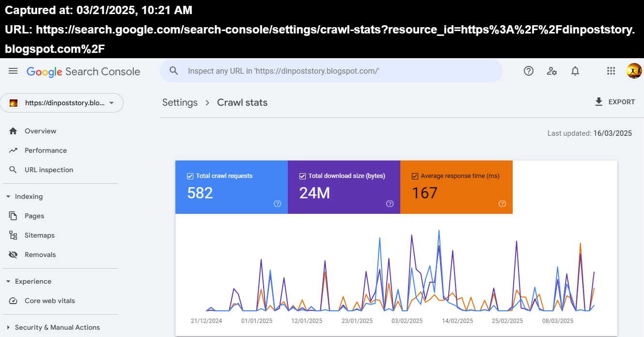Click the Google Search Console logo
Image resolution: width=644 pixels, height=337 pixels.
(83, 72)
